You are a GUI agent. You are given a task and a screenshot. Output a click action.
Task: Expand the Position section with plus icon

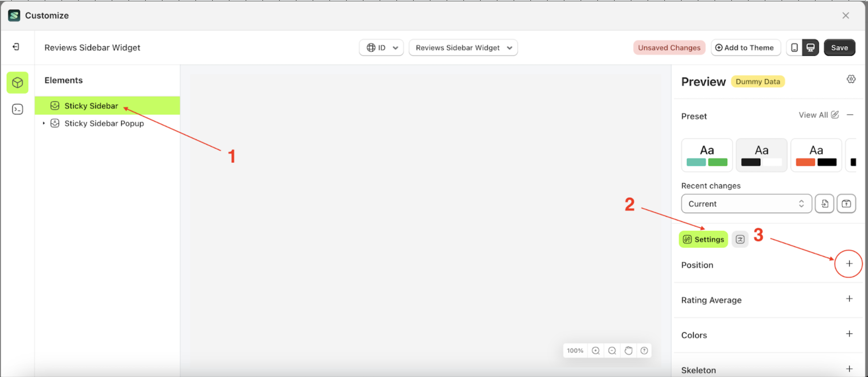(x=849, y=264)
